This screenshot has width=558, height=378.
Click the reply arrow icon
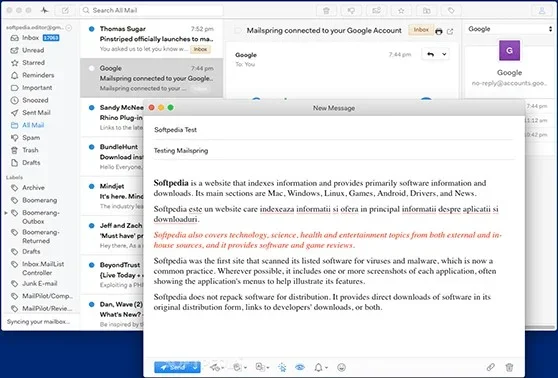click(431, 54)
